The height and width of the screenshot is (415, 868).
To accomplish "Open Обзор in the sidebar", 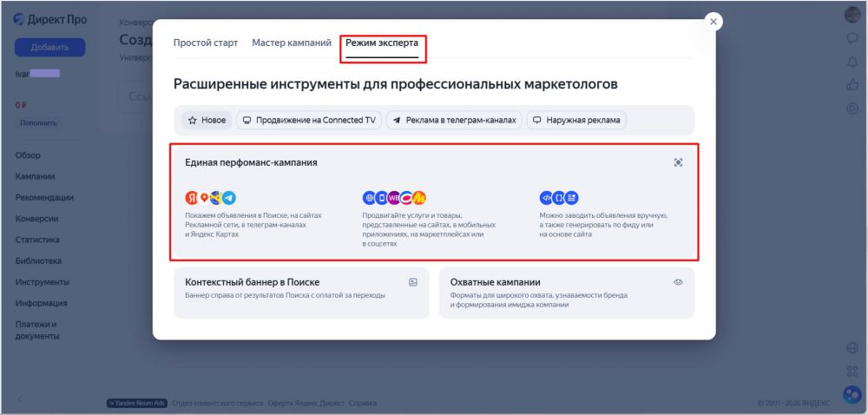I will 29,155.
